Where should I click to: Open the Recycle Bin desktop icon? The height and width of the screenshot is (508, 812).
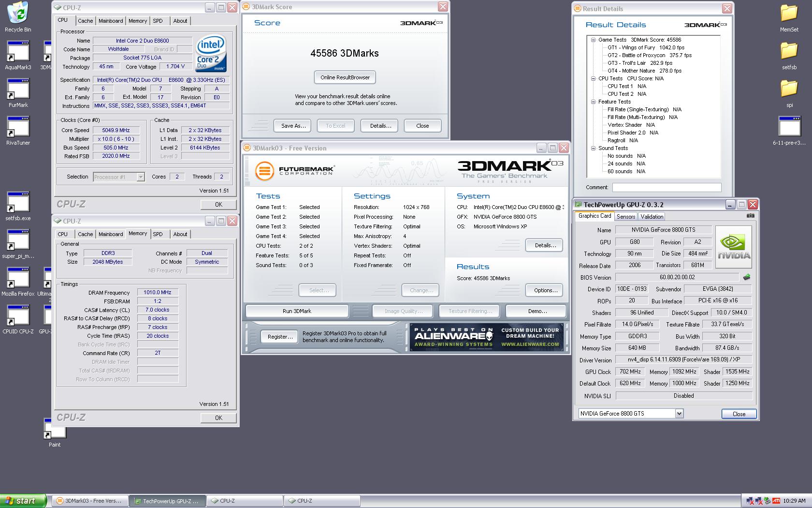[18, 17]
